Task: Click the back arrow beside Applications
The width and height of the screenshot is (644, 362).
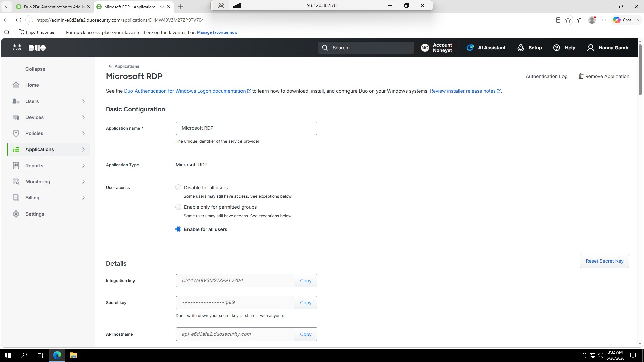Action: [x=110, y=66]
